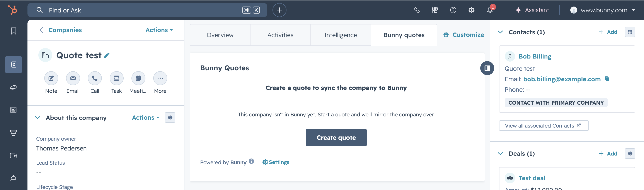644x190 pixels.
Task: Open Deals card settings gear
Action: pos(630,154)
